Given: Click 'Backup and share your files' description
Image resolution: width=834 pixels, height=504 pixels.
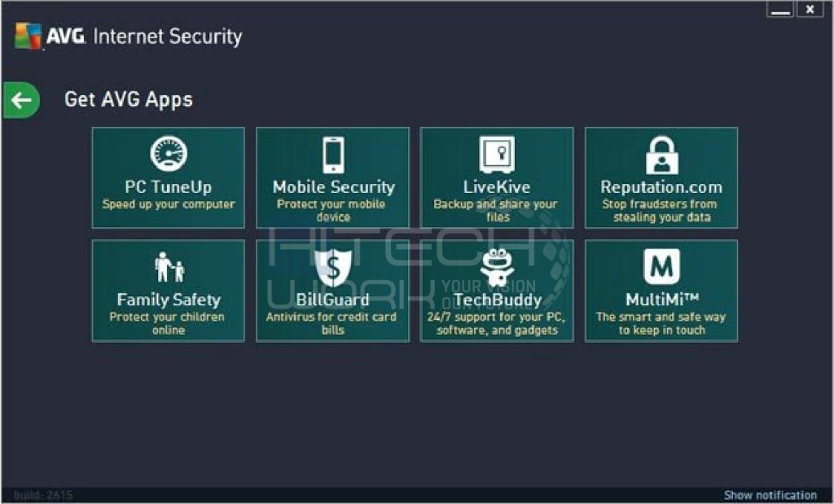Looking at the screenshot, I should pyautogui.click(x=496, y=211).
